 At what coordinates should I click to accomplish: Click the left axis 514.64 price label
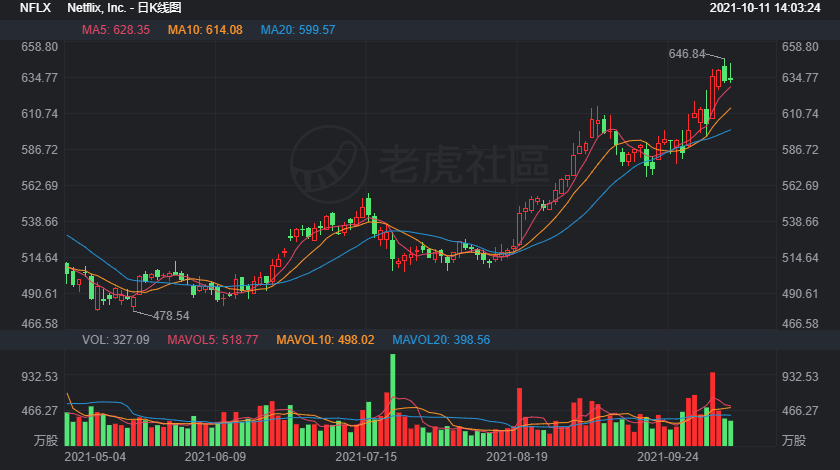coord(40,258)
